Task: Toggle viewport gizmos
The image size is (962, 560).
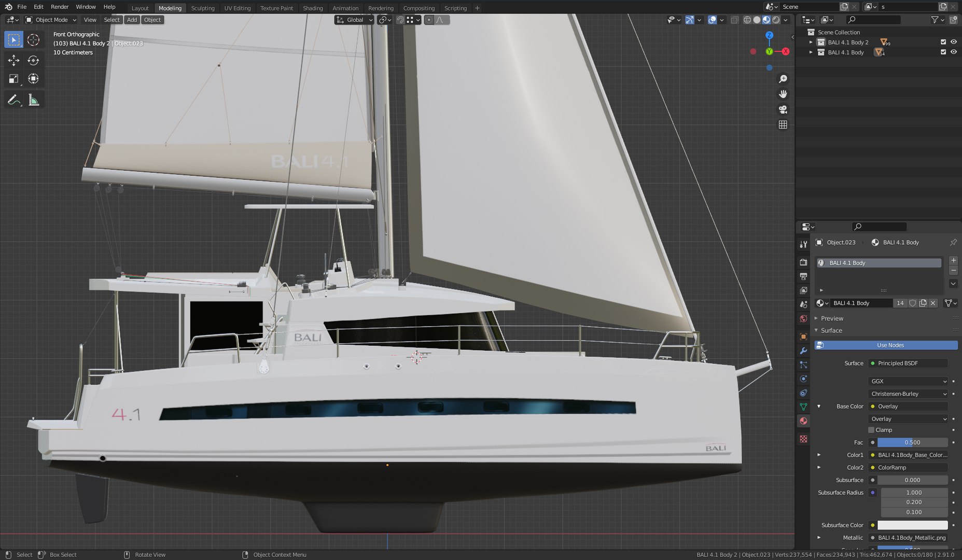Action: pos(689,20)
